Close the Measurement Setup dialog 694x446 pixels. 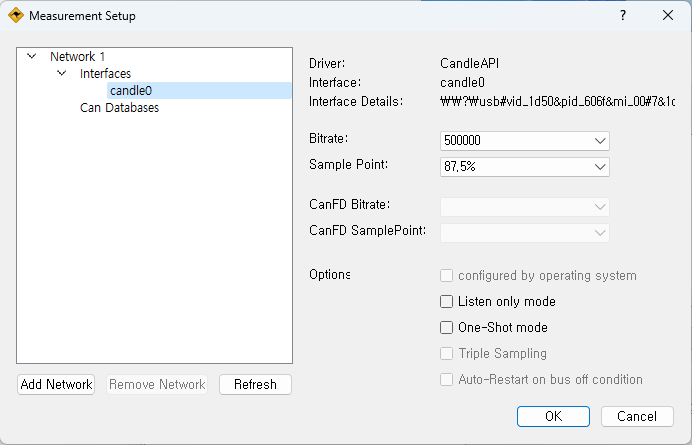pos(668,15)
